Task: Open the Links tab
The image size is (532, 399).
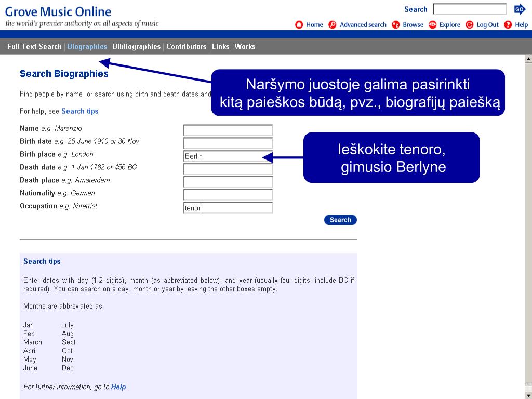Action: (x=220, y=46)
